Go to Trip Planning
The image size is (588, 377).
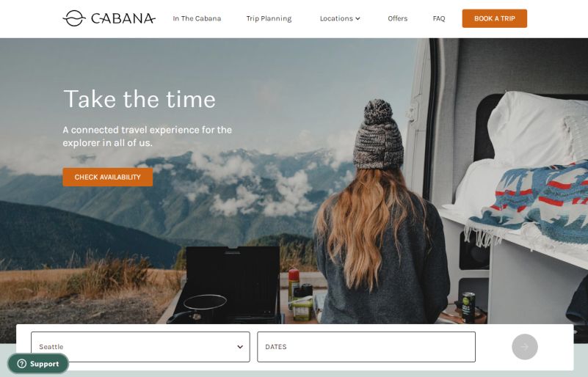point(269,18)
